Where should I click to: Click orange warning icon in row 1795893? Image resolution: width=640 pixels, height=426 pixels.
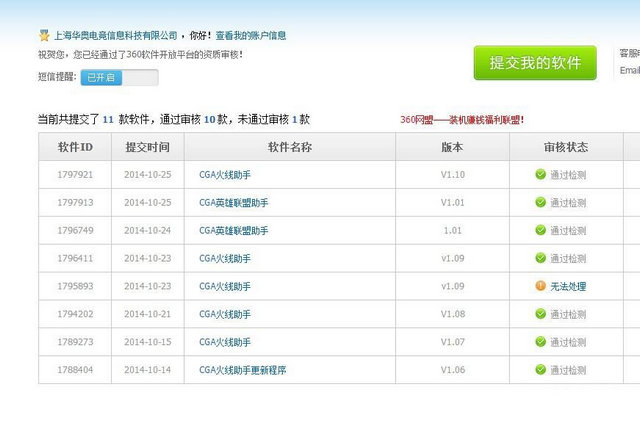coord(540,286)
